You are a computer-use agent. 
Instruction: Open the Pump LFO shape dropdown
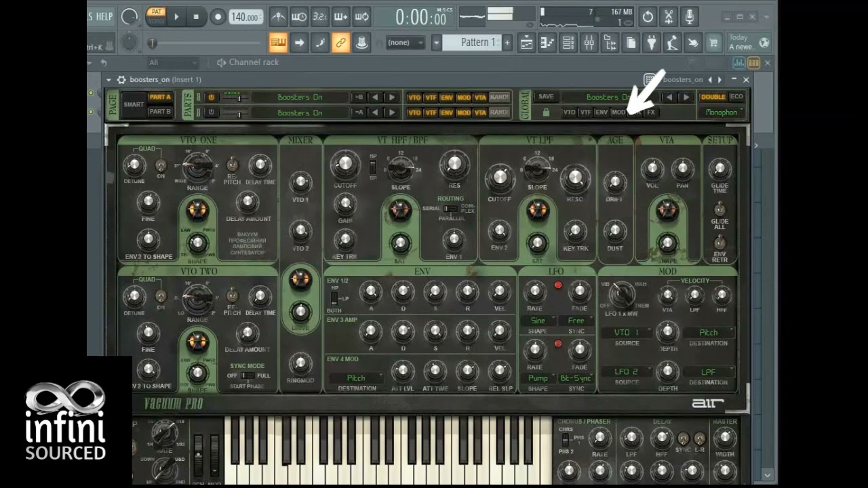tap(538, 378)
